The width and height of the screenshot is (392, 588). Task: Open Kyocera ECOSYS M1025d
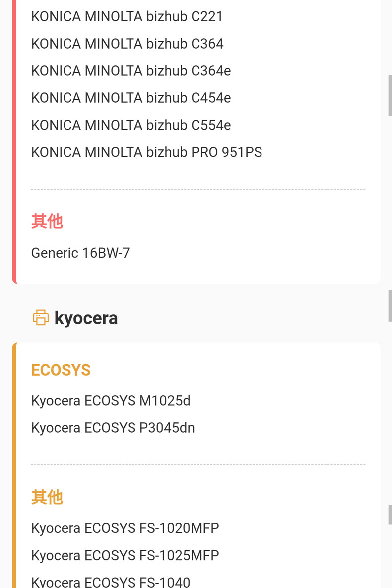pyautogui.click(x=111, y=401)
